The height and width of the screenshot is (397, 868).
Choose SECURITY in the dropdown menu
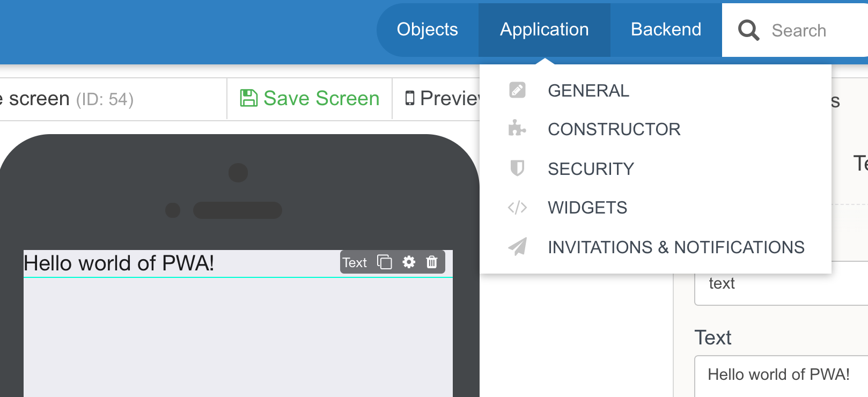pyautogui.click(x=591, y=169)
